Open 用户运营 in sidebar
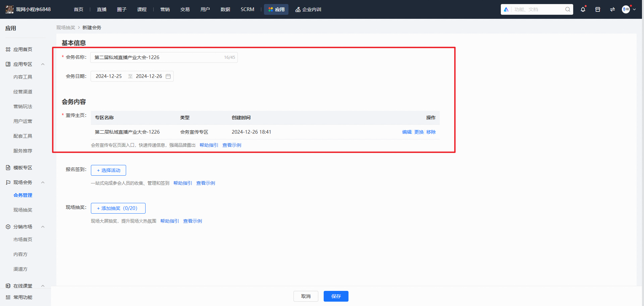This screenshot has width=644, height=306. pyautogui.click(x=23, y=121)
